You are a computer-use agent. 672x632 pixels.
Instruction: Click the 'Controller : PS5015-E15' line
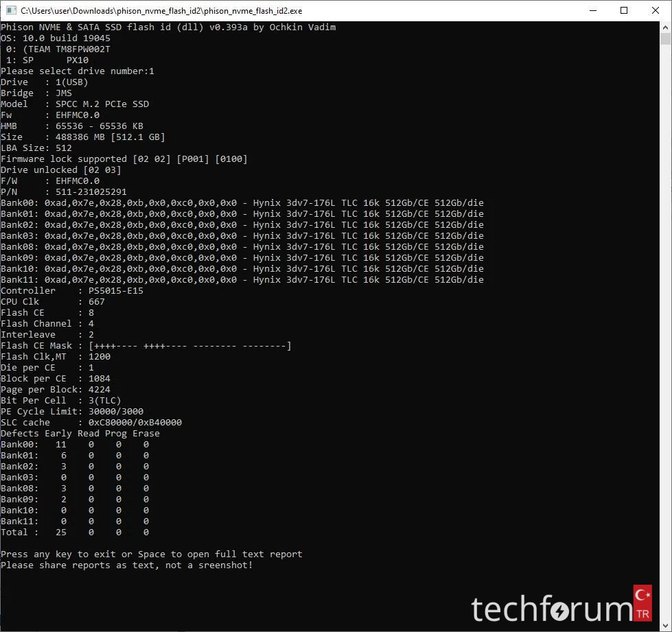tap(72, 291)
